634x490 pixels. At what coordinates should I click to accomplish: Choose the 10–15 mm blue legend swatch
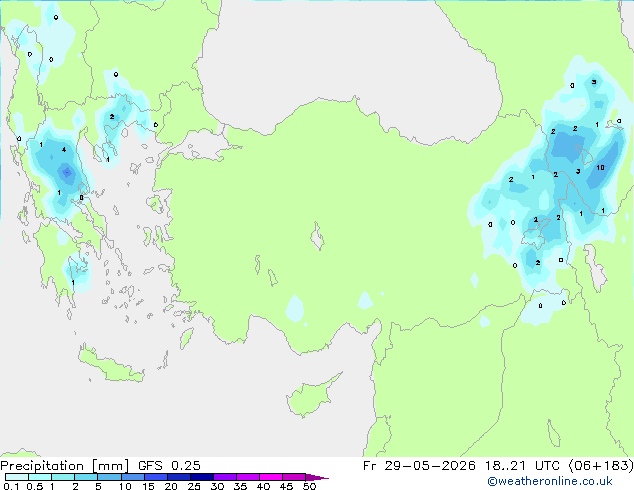(132, 477)
